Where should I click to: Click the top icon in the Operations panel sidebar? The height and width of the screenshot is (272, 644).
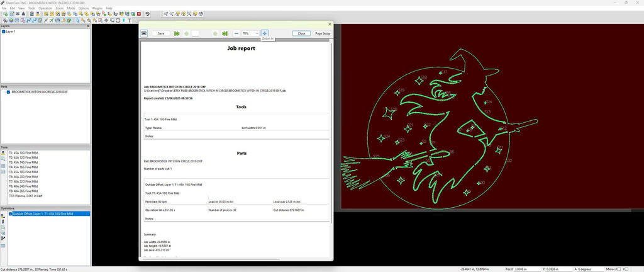point(3,215)
